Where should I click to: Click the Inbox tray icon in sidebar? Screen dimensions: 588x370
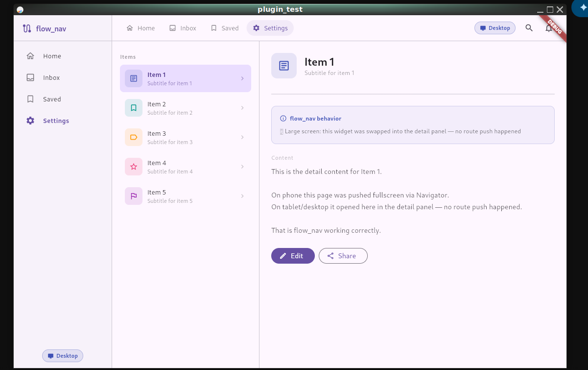tap(30, 77)
